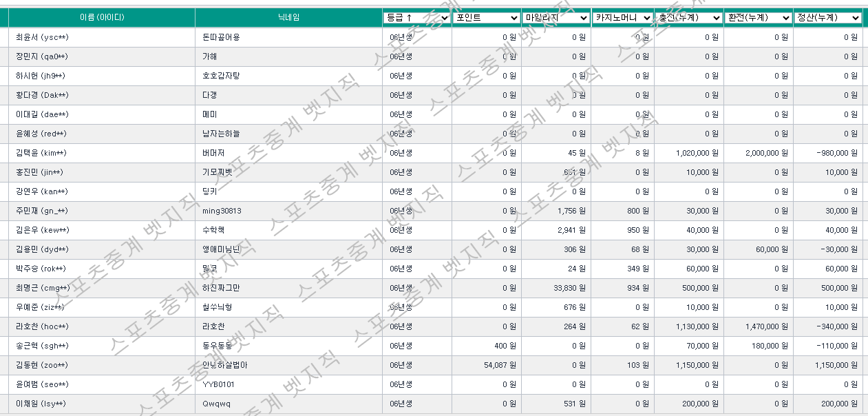Click the name 주민재 (gn_**)
This screenshot has width=868, height=416.
click(x=41, y=211)
